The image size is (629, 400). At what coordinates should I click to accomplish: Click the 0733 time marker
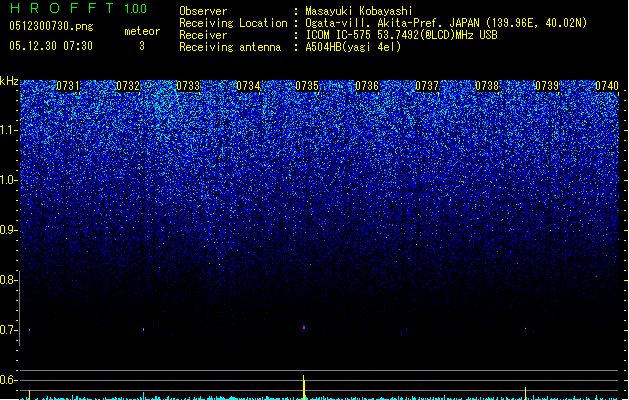click(x=188, y=86)
